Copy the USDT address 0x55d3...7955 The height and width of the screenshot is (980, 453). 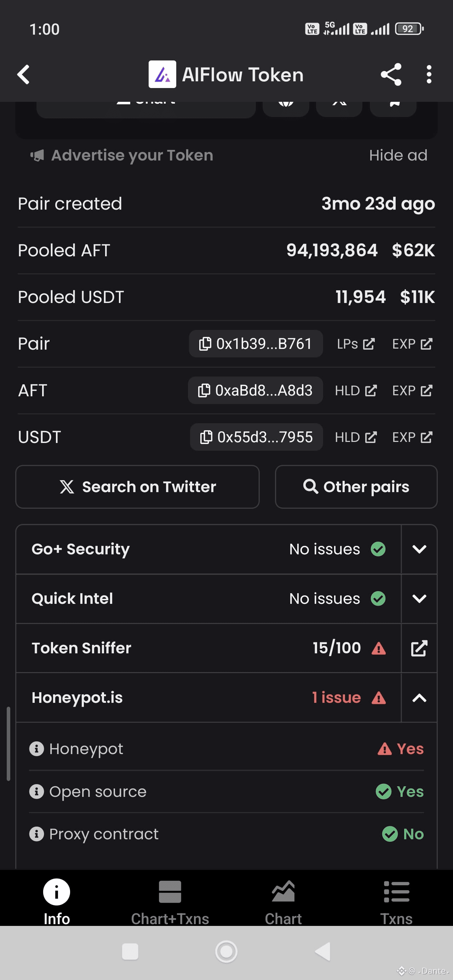257,437
